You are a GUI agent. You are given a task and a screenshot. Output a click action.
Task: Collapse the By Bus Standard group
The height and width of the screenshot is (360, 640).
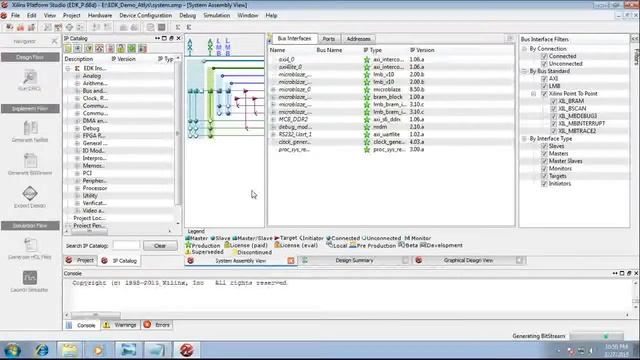point(524,71)
